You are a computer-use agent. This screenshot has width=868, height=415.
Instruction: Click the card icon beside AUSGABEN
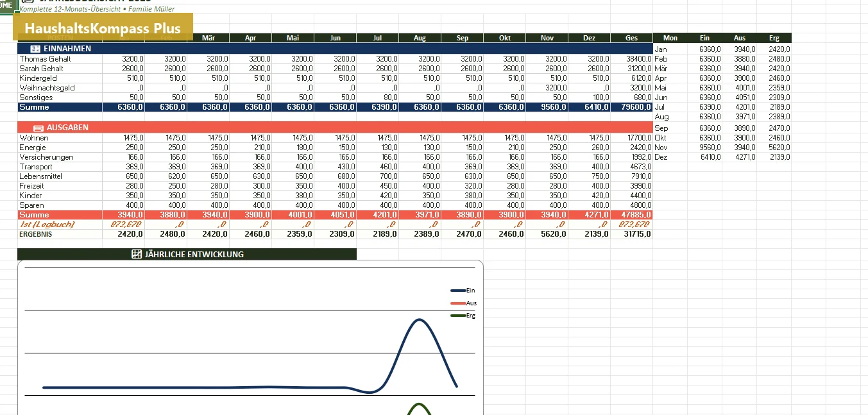pos(38,128)
